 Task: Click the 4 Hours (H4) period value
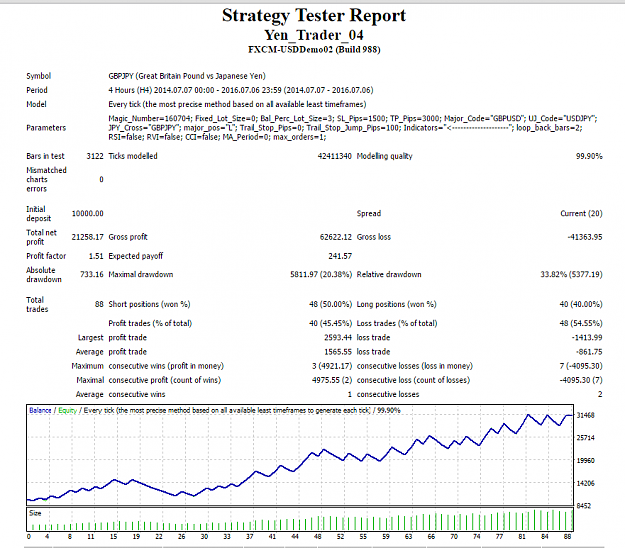(241, 90)
